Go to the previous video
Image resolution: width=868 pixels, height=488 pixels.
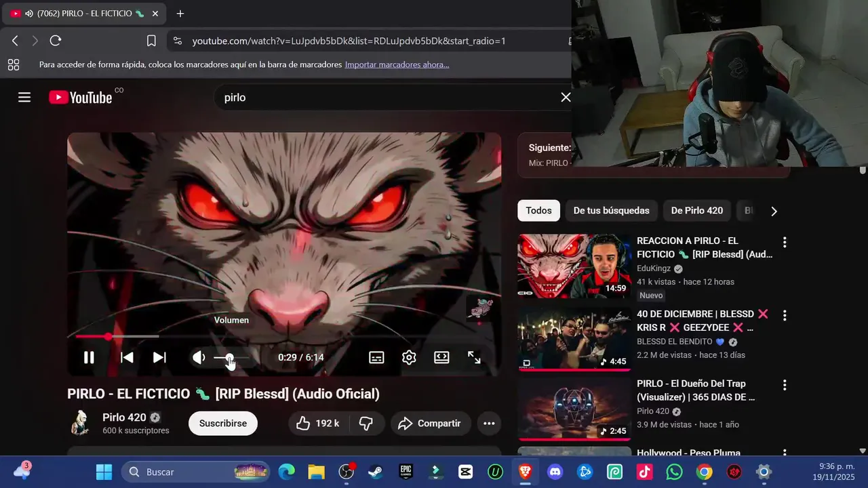[127, 357]
